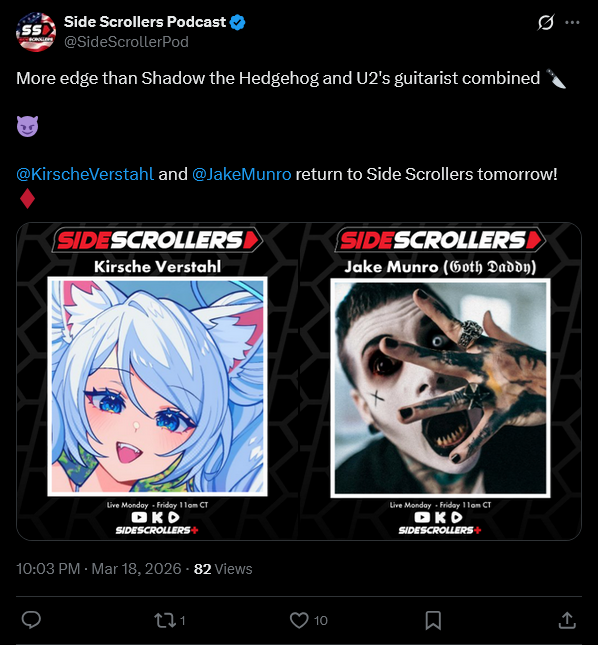Screen dimensions: 598x645
Task: Click the @SideScrollerPod handle
Action: point(126,42)
